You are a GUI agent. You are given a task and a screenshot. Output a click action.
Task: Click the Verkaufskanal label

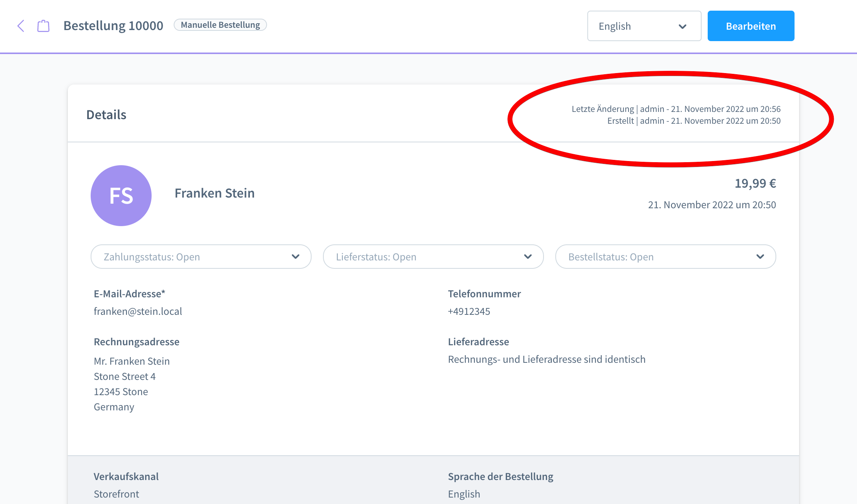click(126, 477)
